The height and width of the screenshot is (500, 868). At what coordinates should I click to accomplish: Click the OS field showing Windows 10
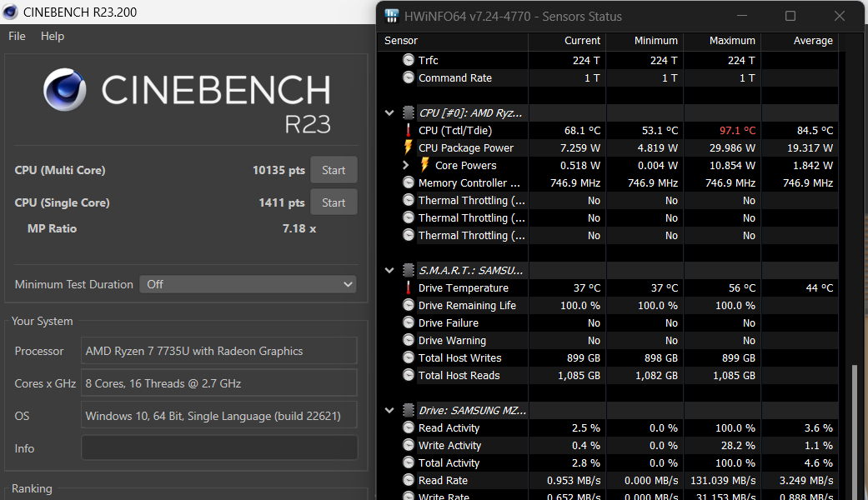pos(219,416)
